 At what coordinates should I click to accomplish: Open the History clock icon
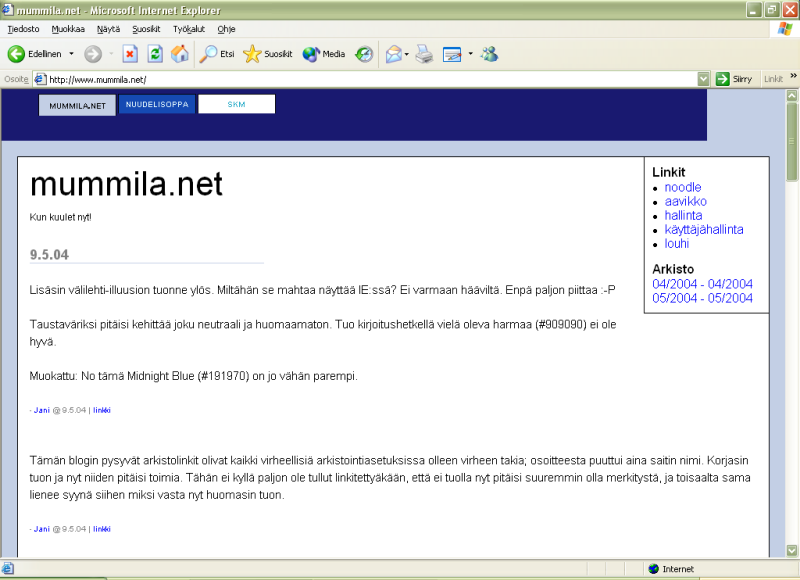(365, 54)
